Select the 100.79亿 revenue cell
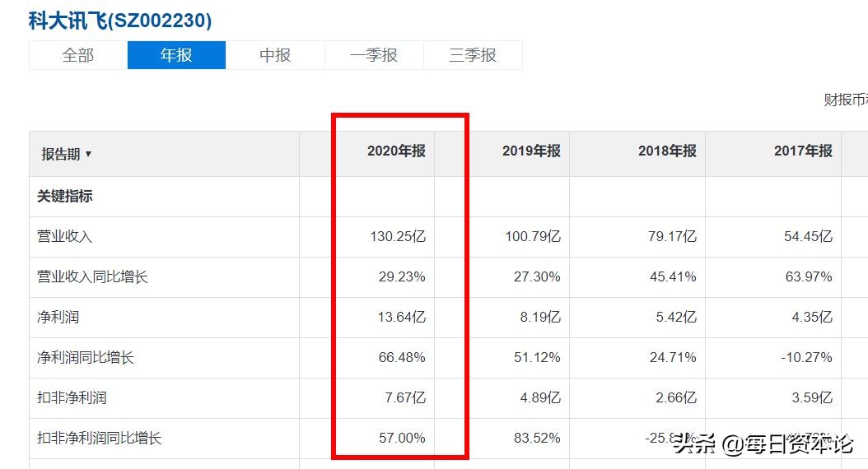This screenshot has width=868, height=469. tap(533, 237)
